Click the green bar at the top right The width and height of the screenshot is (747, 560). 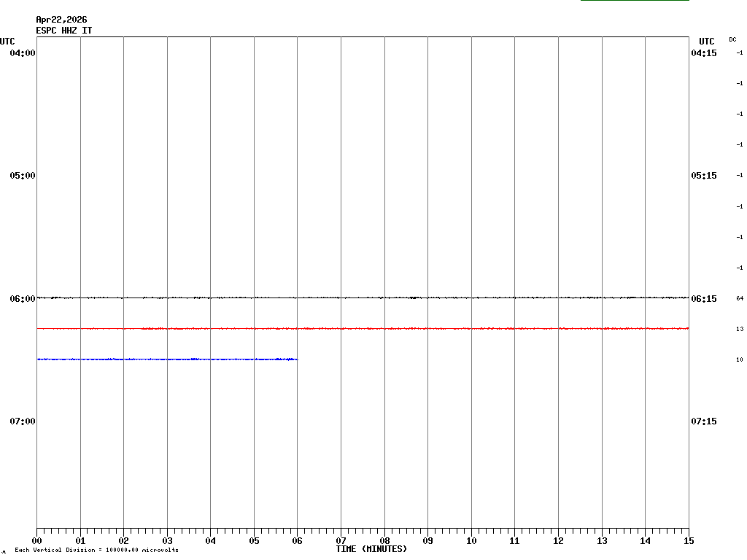tap(635, 1)
